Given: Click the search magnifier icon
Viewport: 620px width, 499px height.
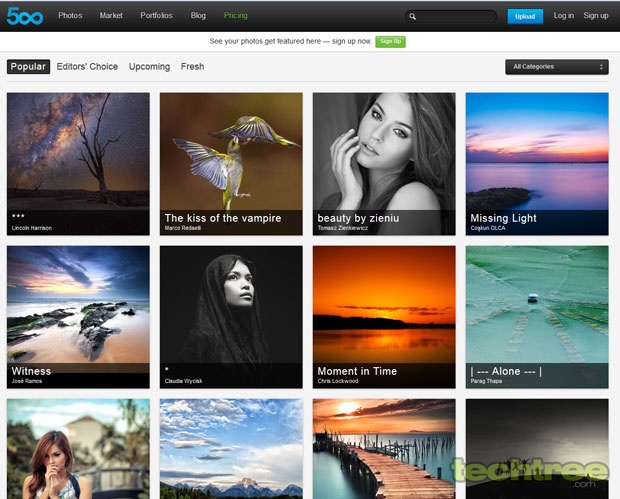Looking at the screenshot, I should [x=412, y=16].
